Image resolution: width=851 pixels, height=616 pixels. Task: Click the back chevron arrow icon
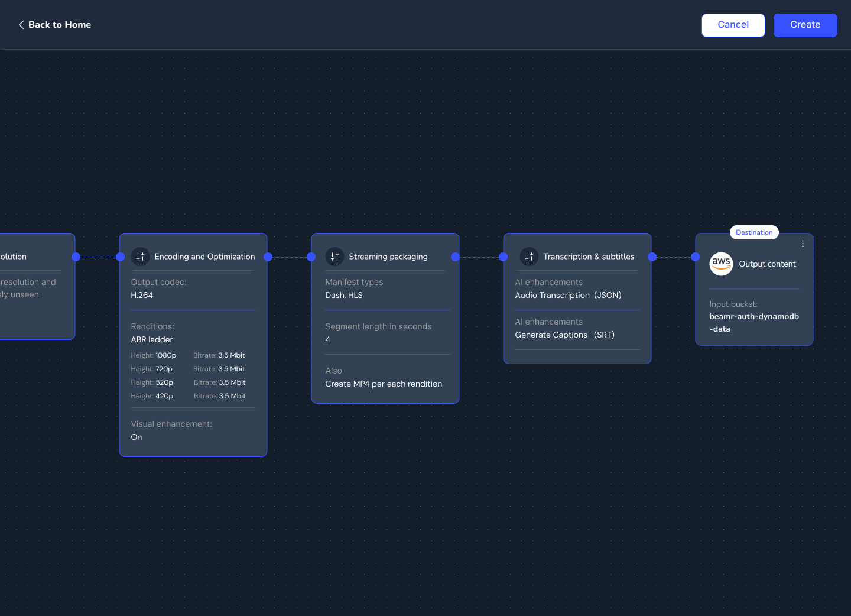(x=21, y=25)
